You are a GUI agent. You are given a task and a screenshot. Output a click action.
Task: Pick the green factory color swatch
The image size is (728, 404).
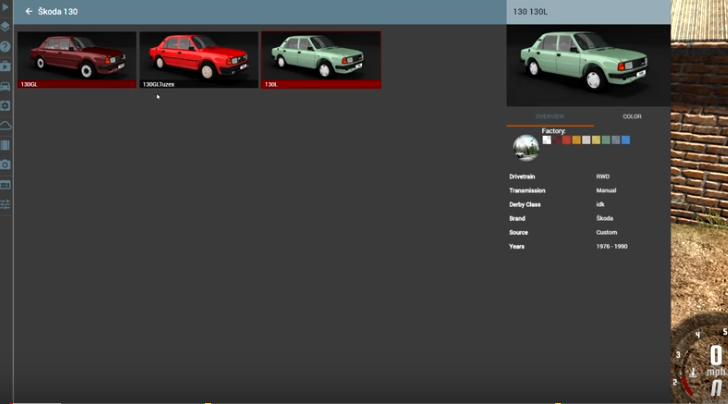(606, 140)
